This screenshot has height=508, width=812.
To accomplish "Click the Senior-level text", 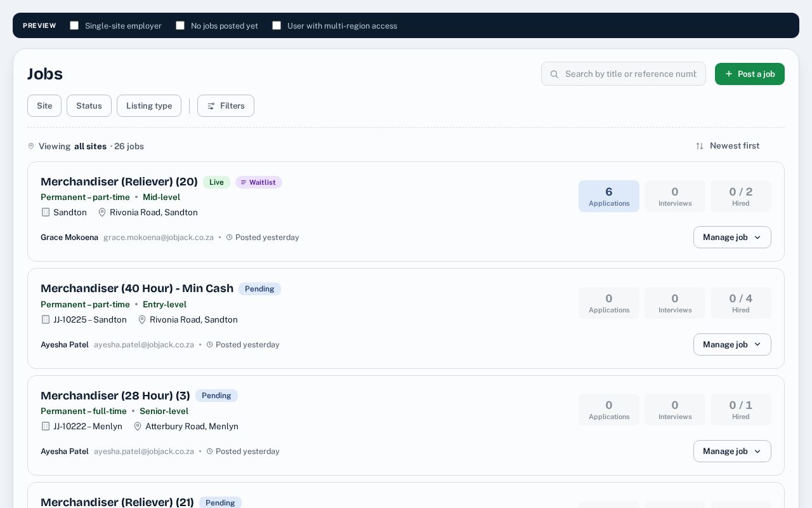I will click(x=164, y=411).
